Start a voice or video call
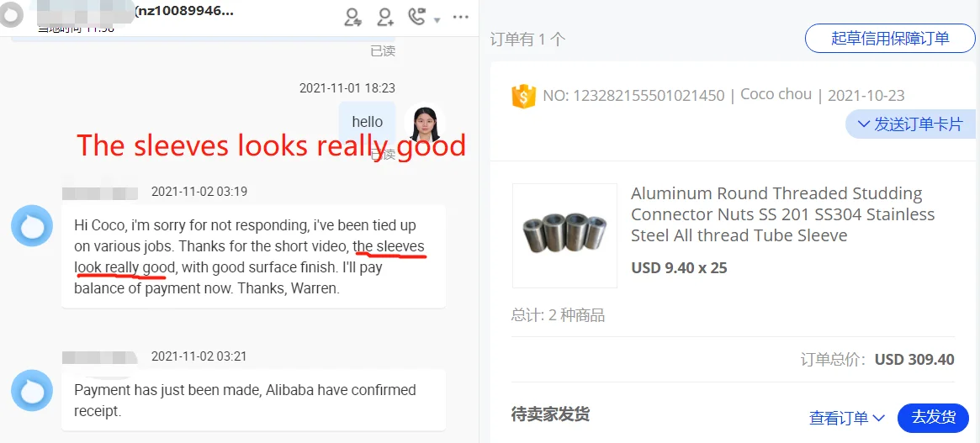The image size is (980, 443). coord(417,17)
